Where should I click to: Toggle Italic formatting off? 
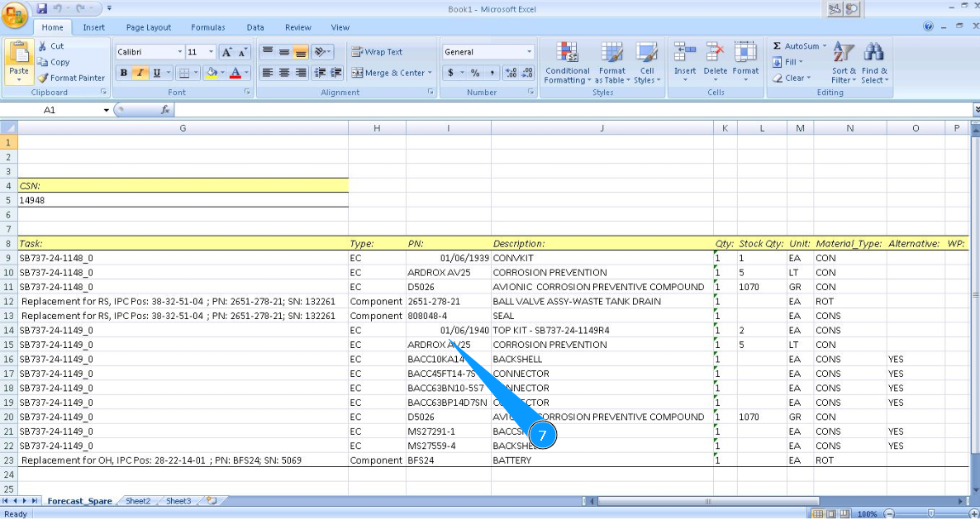[140, 73]
